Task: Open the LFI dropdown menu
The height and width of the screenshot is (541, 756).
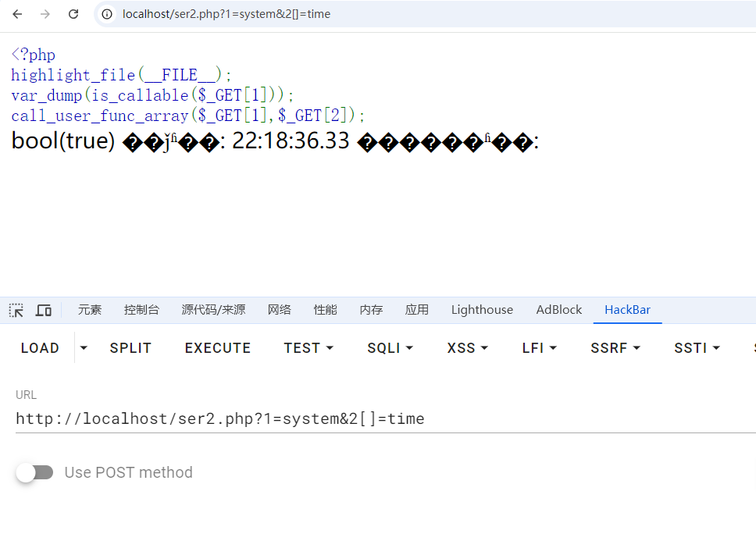Action: click(540, 348)
